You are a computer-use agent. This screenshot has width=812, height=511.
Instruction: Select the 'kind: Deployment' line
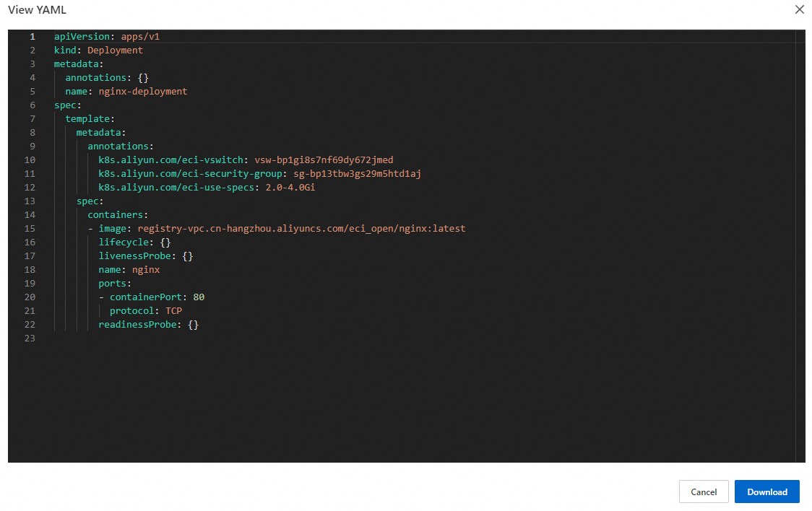(98, 51)
